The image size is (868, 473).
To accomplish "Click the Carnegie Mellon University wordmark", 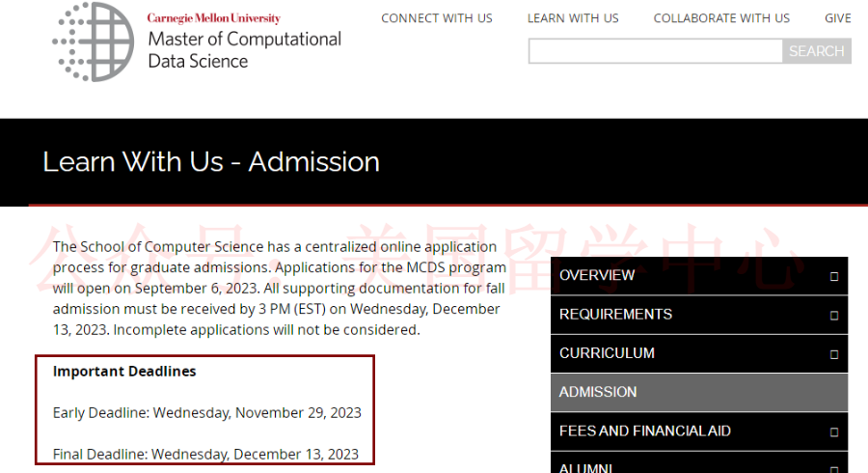I will (x=214, y=17).
